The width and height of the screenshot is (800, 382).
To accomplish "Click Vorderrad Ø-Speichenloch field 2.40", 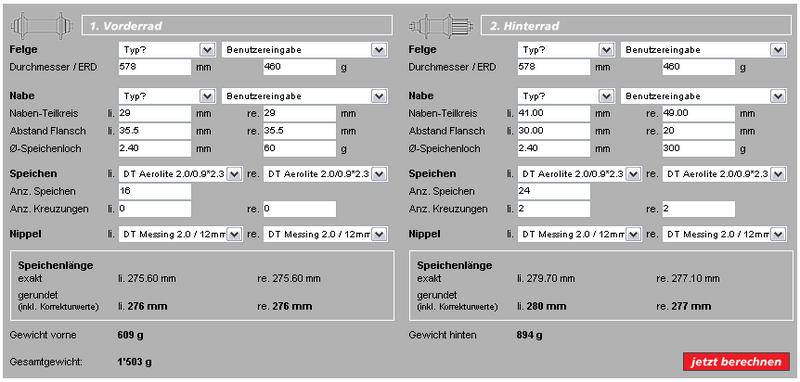I will [155, 149].
